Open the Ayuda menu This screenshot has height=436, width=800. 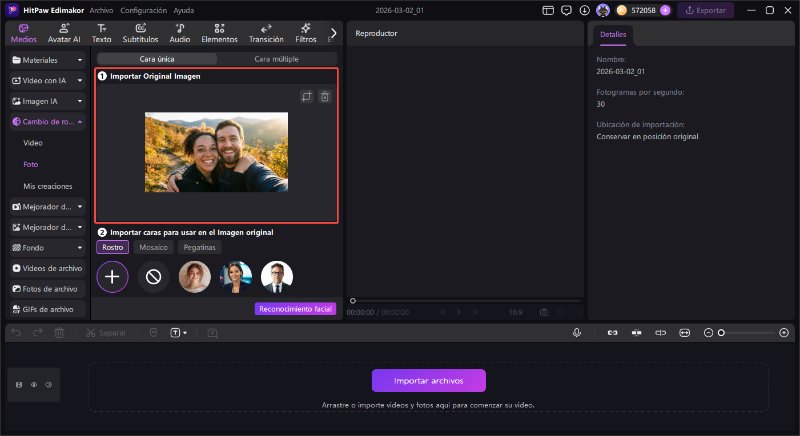(184, 10)
